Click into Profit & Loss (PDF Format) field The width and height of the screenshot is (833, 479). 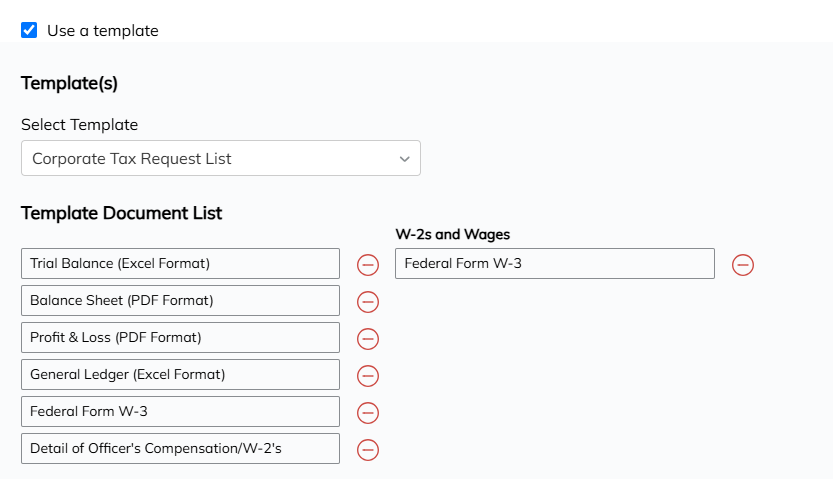(x=181, y=337)
